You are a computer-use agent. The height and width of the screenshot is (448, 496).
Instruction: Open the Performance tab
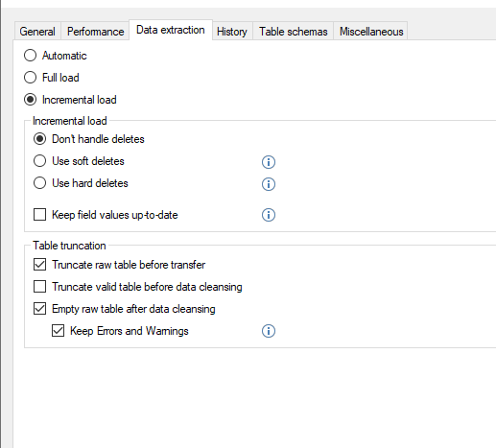click(x=95, y=32)
